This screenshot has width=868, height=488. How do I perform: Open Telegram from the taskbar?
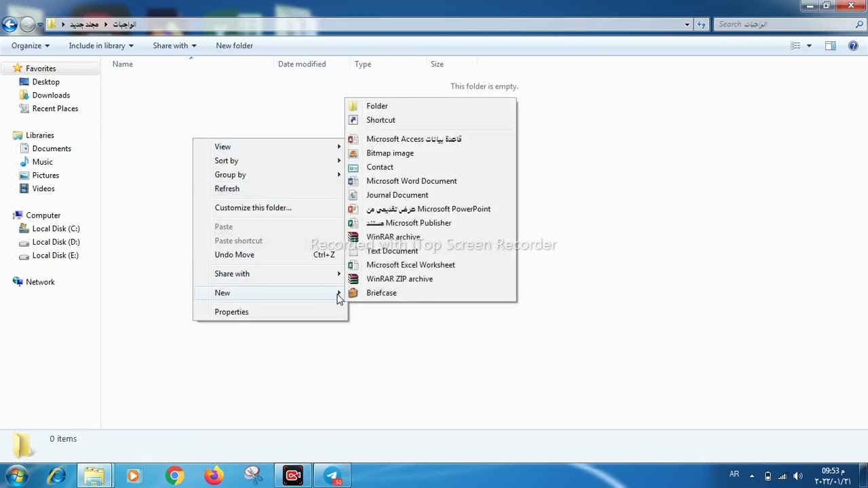tap(333, 476)
